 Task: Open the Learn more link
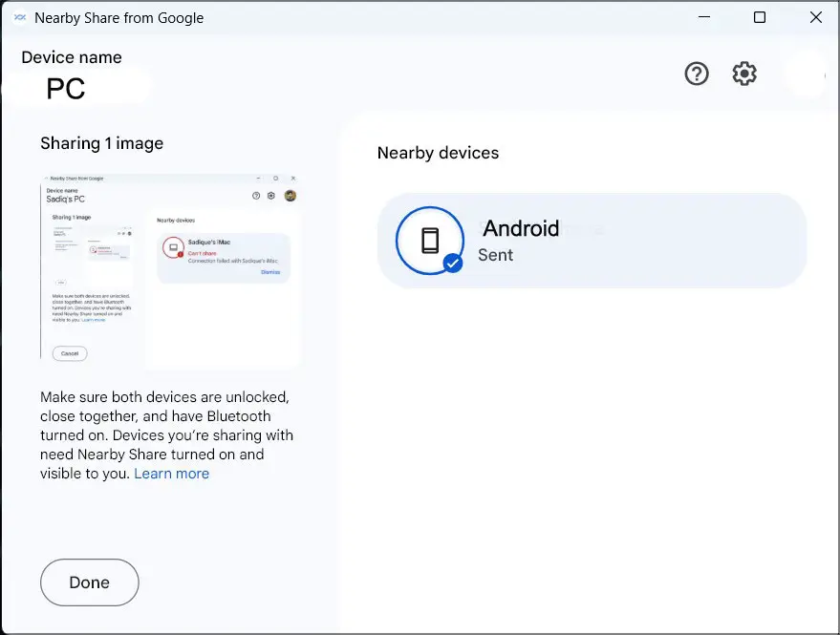point(171,474)
